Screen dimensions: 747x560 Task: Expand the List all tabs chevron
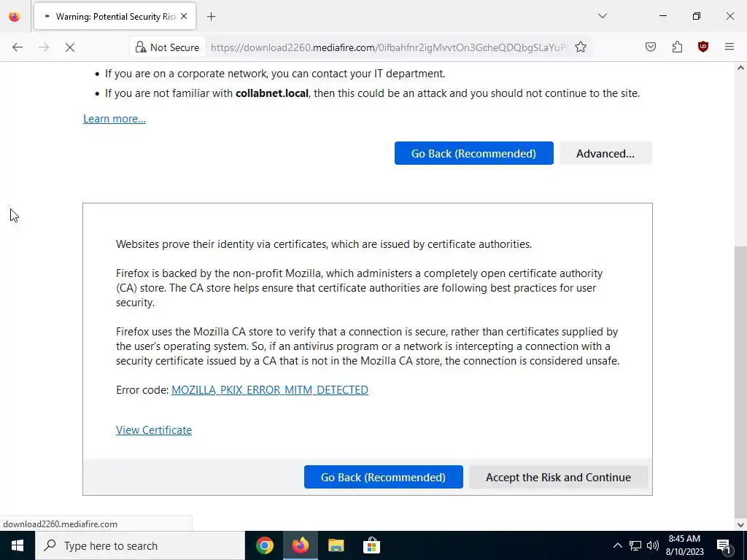(602, 16)
